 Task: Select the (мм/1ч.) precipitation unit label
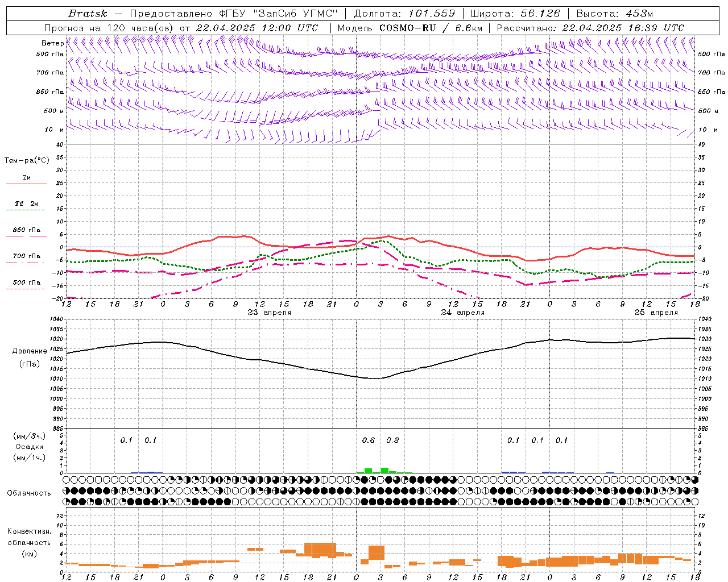click(29, 458)
